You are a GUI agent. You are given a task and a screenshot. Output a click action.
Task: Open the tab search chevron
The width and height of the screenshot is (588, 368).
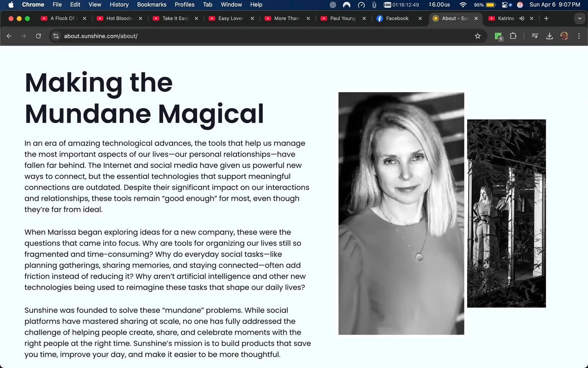point(579,18)
